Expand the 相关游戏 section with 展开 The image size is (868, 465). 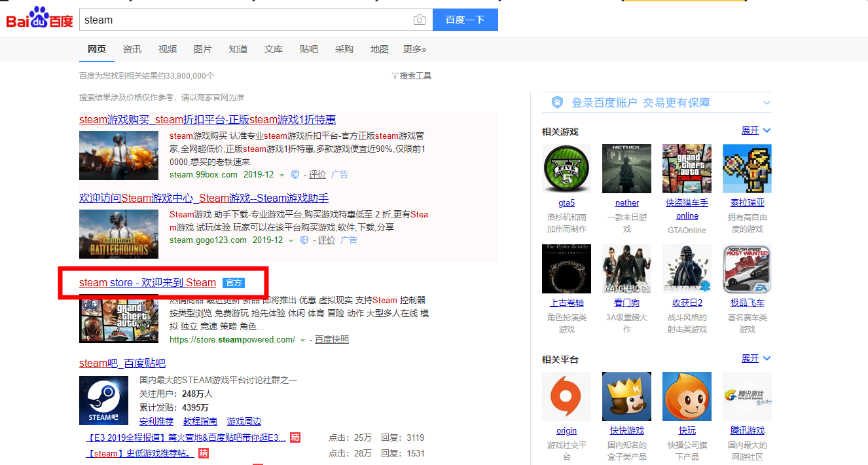756,130
